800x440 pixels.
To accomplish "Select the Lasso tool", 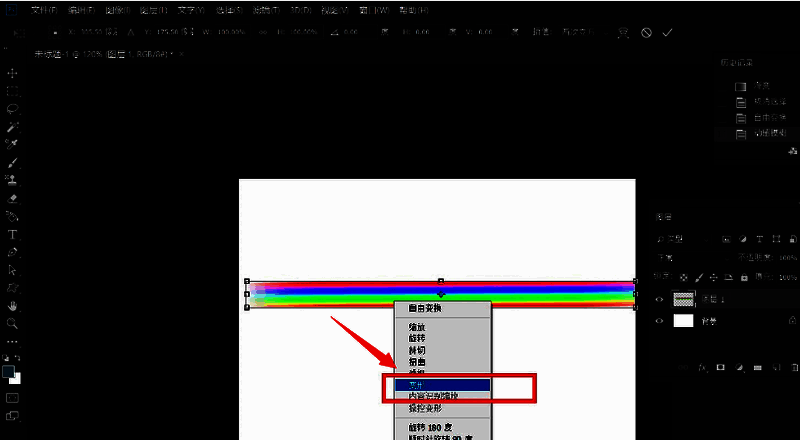I will click(x=13, y=109).
